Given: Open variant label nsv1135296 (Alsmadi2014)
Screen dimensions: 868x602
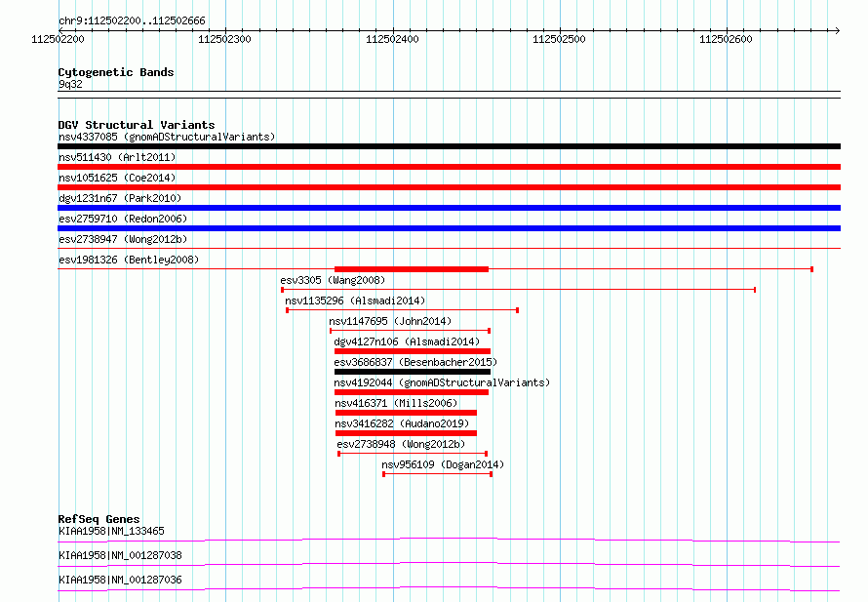Looking at the screenshot, I should coord(355,301).
